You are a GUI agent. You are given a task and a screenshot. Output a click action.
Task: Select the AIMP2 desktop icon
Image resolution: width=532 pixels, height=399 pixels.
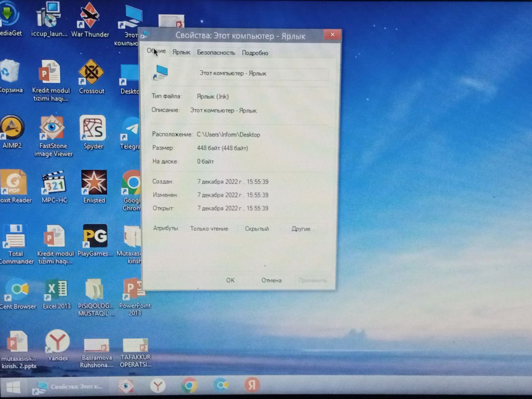pos(12,132)
